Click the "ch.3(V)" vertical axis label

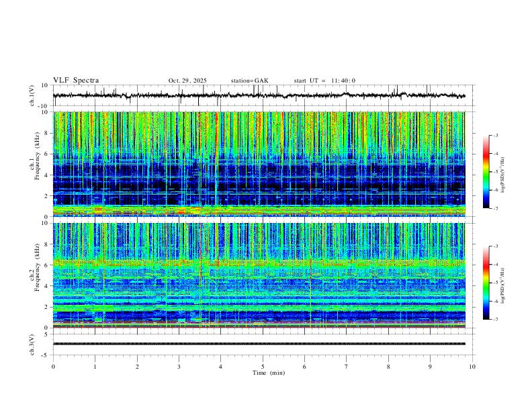32,345
